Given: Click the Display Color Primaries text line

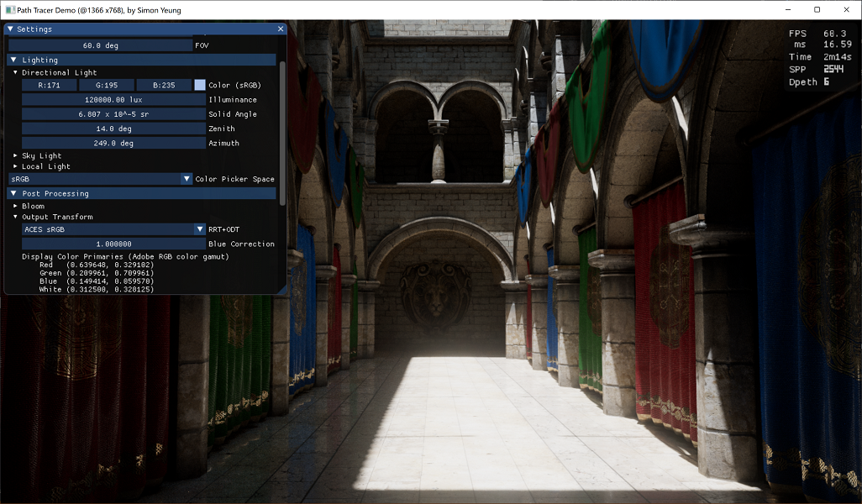Looking at the screenshot, I should tap(125, 257).
